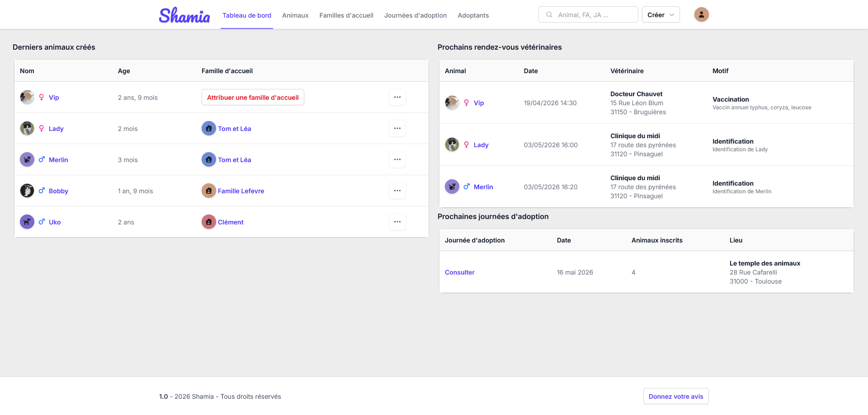Image resolution: width=868 pixels, height=415 pixels.
Task: Click Merlin's cat avatar in vet appointments
Action: click(452, 187)
